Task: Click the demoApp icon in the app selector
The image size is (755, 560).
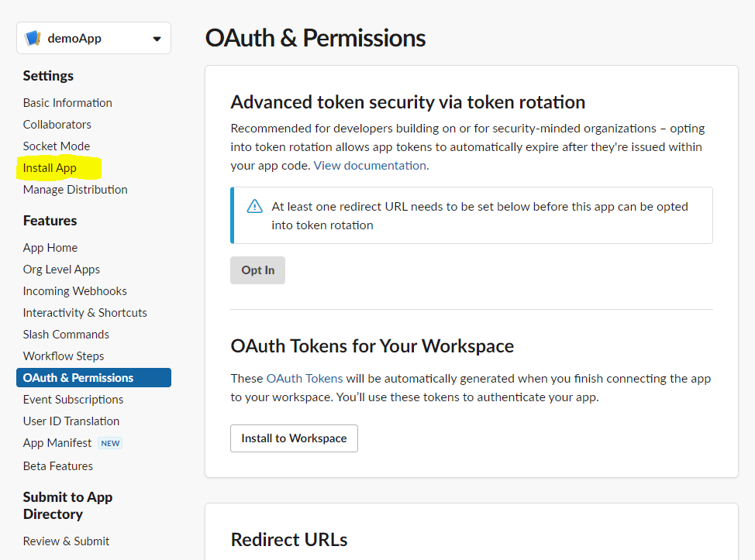Action: [x=33, y=38]
